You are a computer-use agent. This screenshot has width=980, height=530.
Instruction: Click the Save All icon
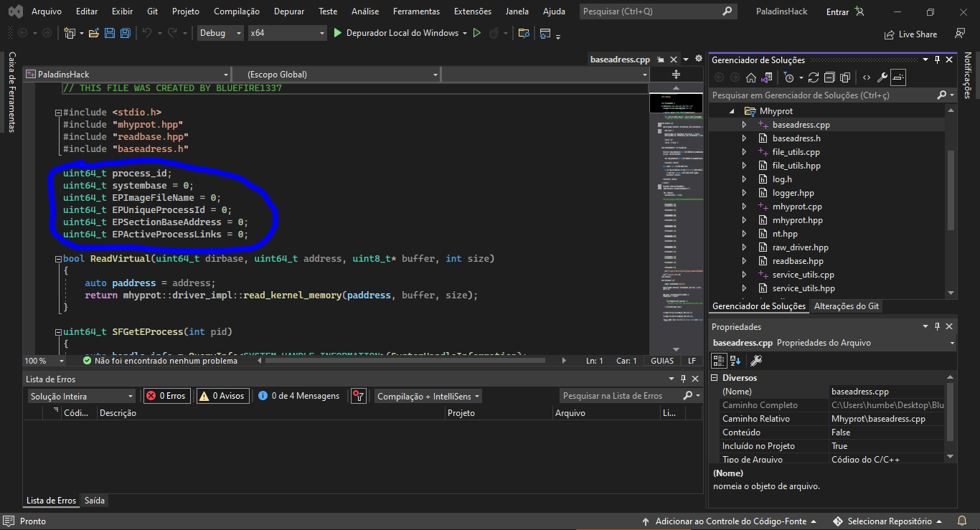pyautogui.click(x=125, y=33)
